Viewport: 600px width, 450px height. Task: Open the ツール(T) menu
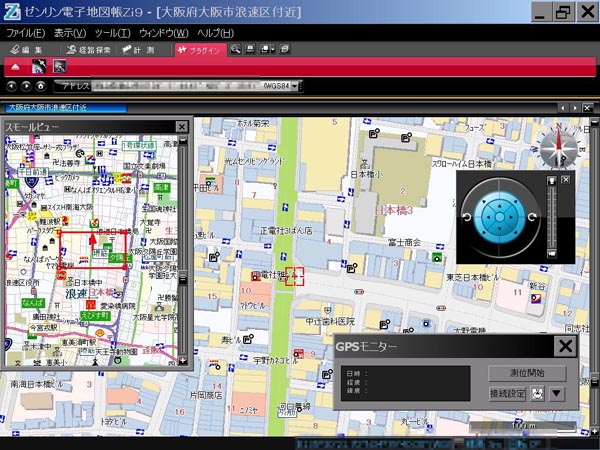112,33
